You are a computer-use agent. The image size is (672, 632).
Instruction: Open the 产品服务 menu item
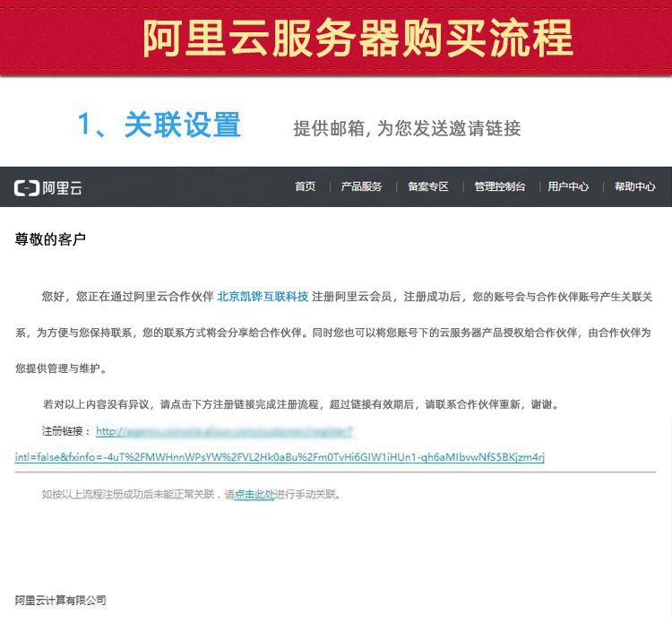coord(361,186)
